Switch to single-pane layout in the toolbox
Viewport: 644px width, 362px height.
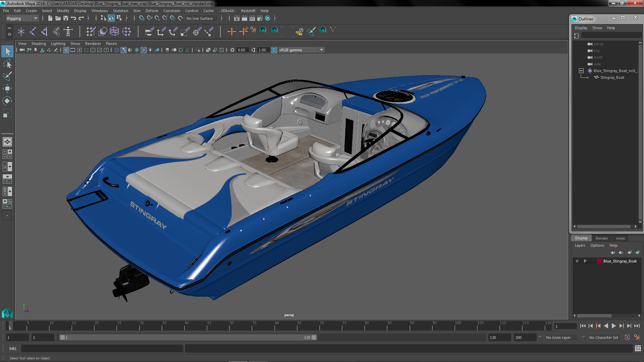click(7, 142)
